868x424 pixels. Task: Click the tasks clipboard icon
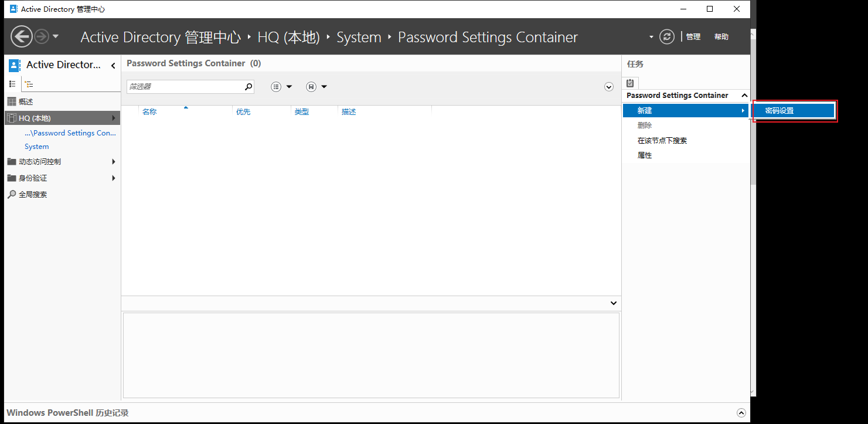pos(630,83)
